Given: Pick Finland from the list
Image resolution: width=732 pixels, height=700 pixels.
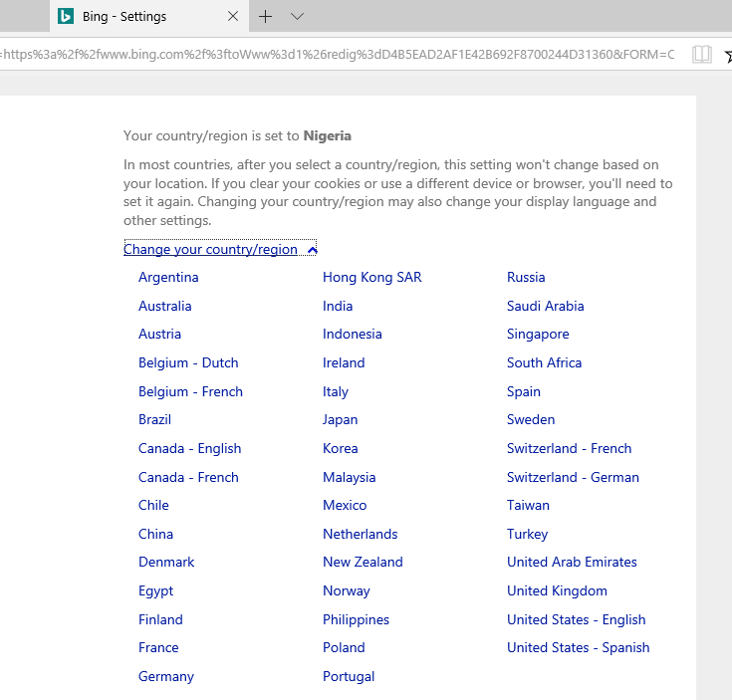Looking at the screenshot, I should 160,620.
